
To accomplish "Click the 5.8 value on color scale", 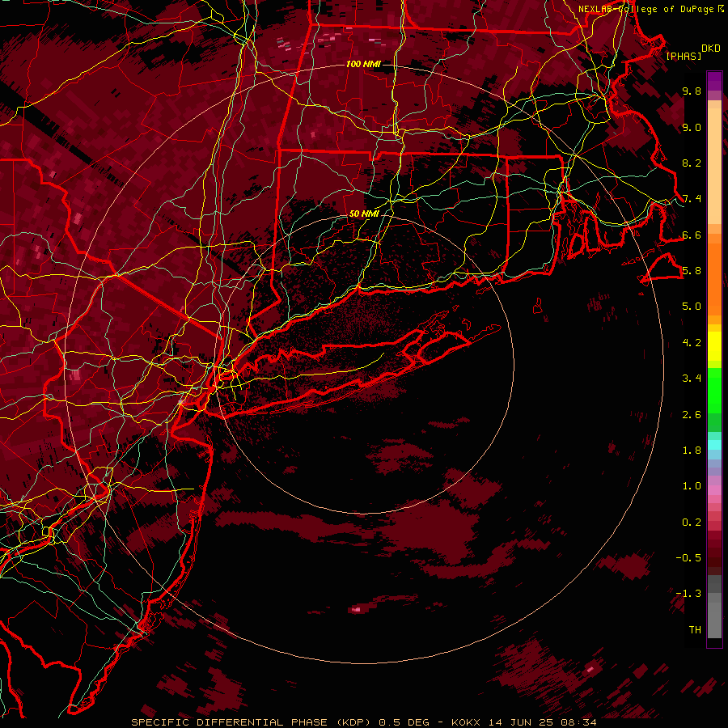I will click(x=692, y=271).
